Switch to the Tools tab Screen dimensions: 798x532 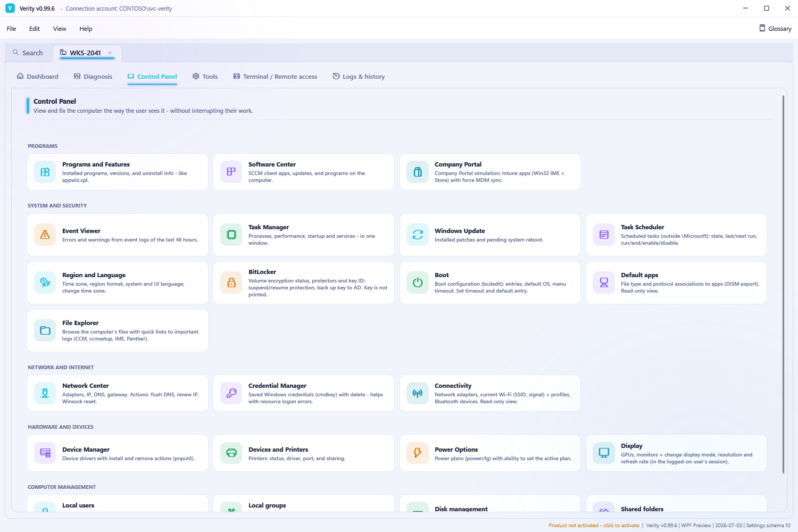pos(205,77)
